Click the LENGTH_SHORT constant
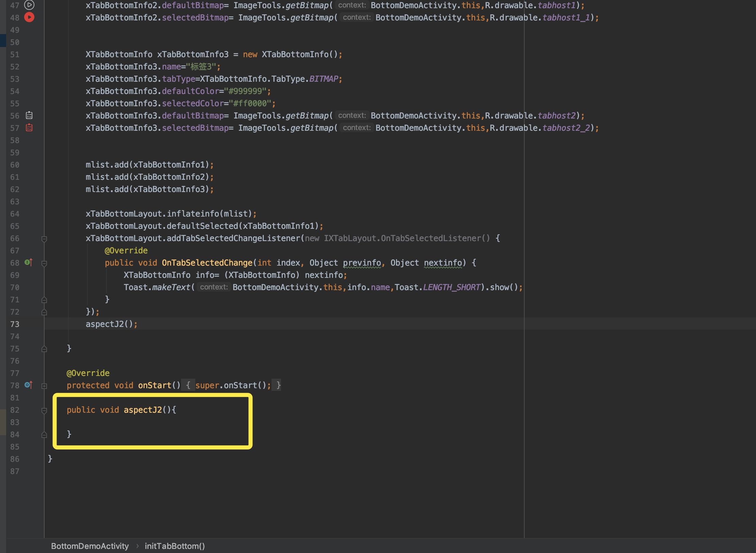Image resolution: width=756 pixels, height=553 pixels. point(451,287)
